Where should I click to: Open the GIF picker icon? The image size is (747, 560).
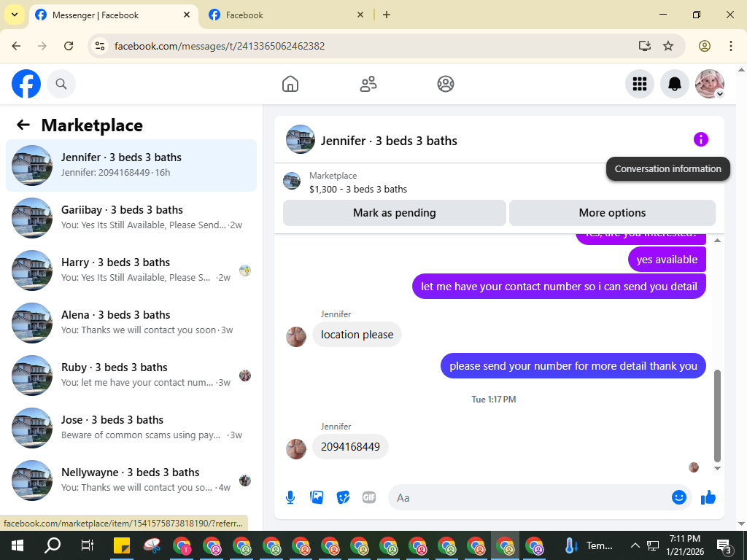coord(369,497)
